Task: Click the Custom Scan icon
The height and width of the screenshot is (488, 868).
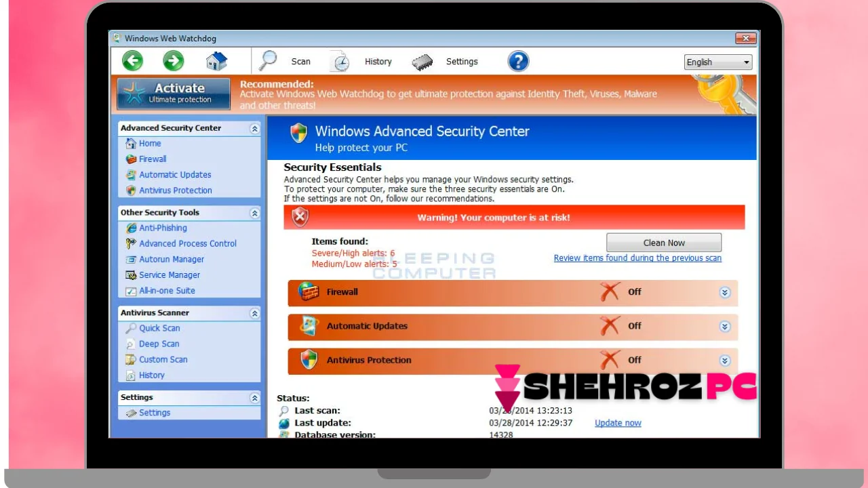Action: pyautogui.click(x=131, y=360)
